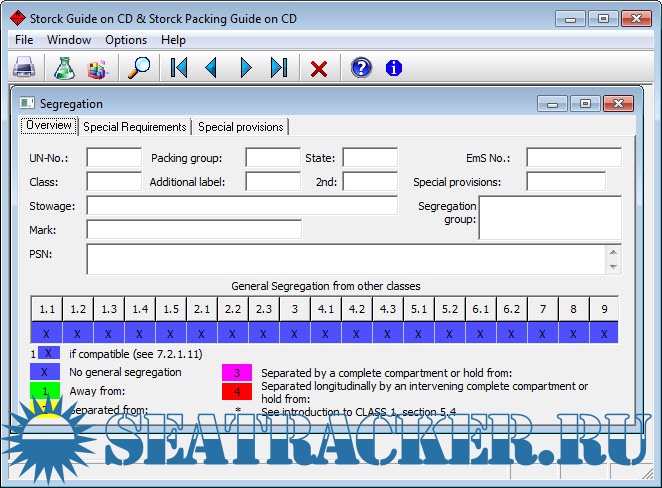Switch to Special Requirements tab
This screenshot has height=488, width=662.
(x=135, y=127)
